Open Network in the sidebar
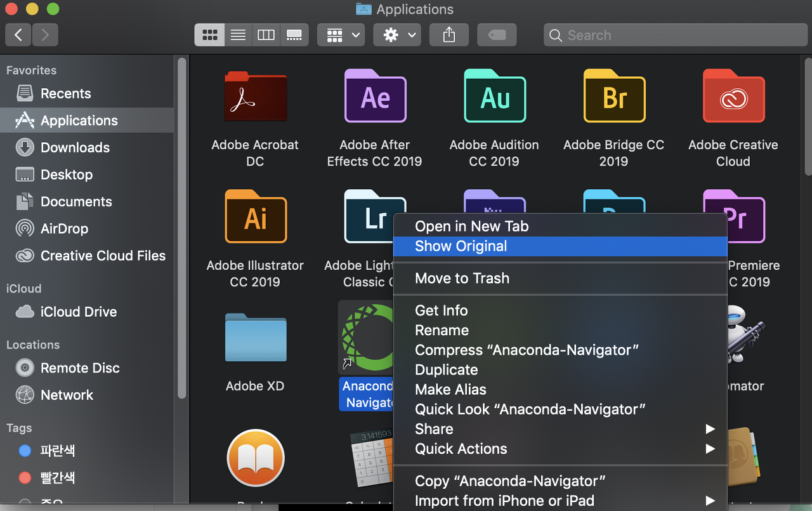The image size is (812, 511). [x=87, y=395]
